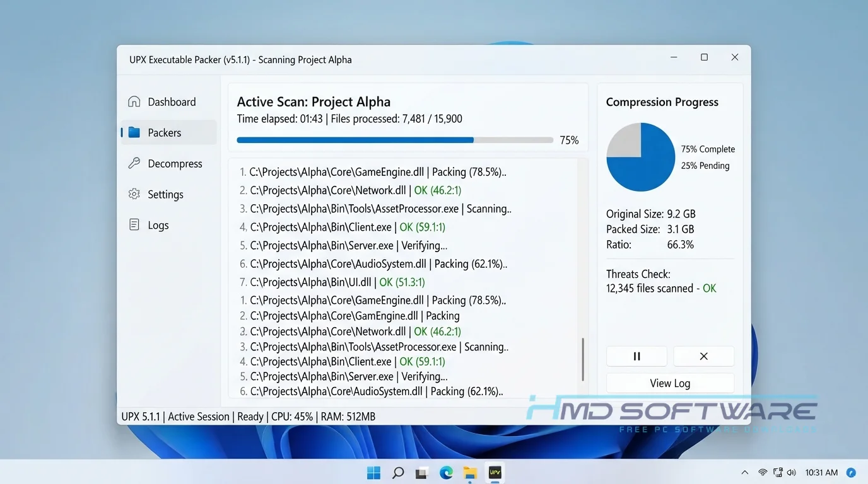Open File Explorer from the taskbar
868x484 pixels.
[x=470, y=473]
